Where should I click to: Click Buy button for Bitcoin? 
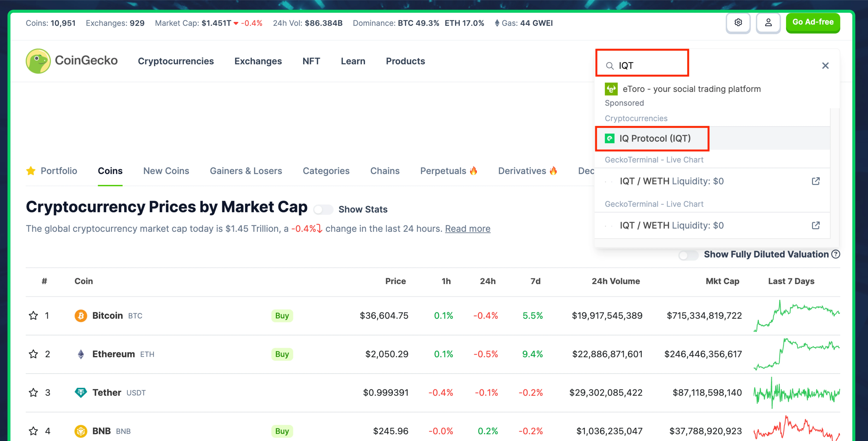282,316
